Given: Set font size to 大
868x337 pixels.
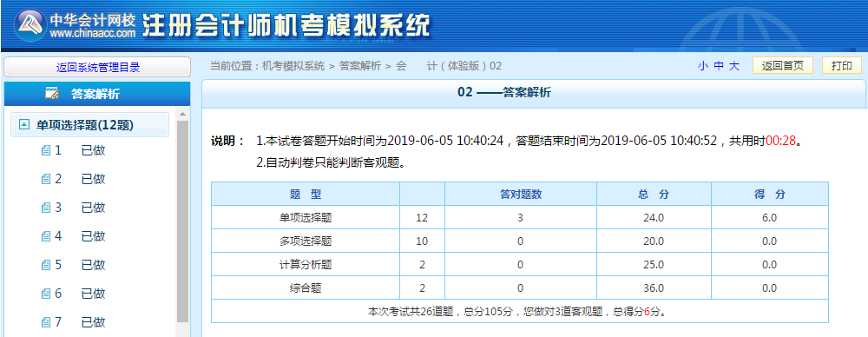Looking at the screenshot, I should click(x=734, y=66).
